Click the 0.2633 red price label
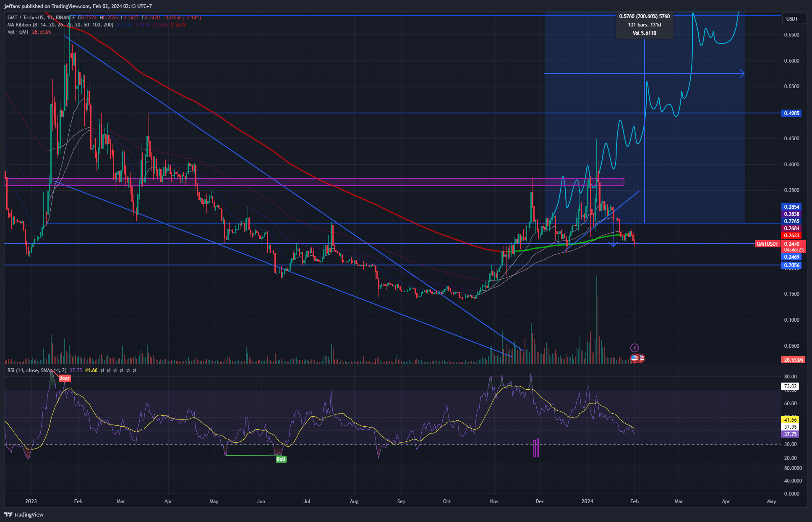The height and width of the screenshot is (522, 812). [x=792, y=236]
